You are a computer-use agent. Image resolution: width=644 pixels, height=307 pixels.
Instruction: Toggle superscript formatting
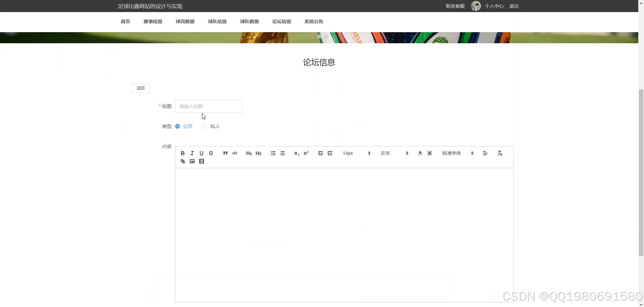pyautogui.click(x=306, y=153)
